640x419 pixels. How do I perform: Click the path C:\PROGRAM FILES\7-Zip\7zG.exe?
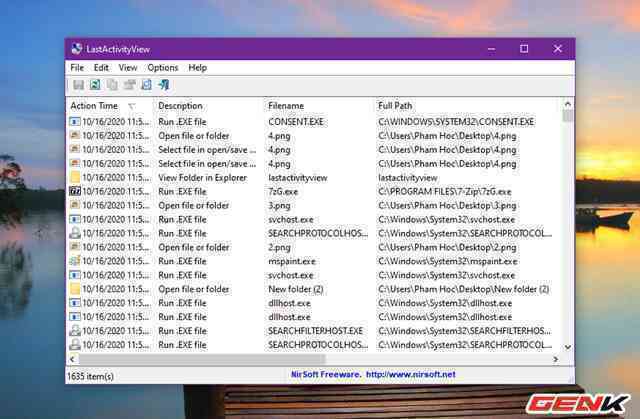pyautogui.click(x=444, y=191)
